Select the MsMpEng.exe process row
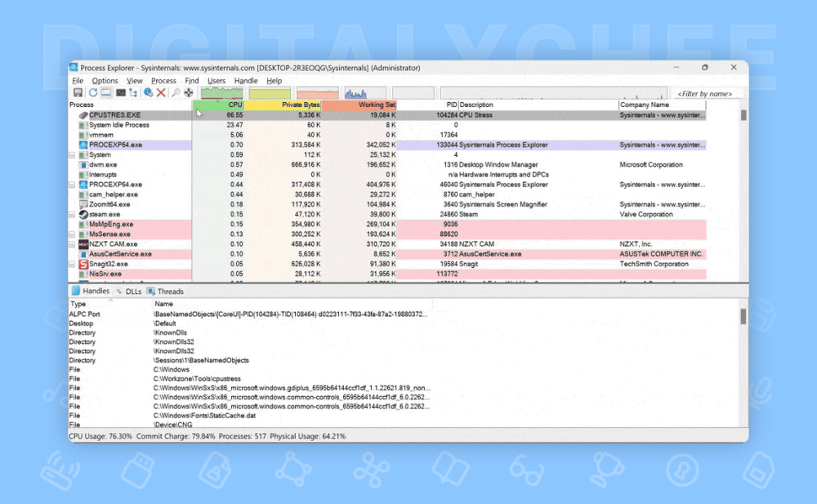 click(x=387, y=224)
